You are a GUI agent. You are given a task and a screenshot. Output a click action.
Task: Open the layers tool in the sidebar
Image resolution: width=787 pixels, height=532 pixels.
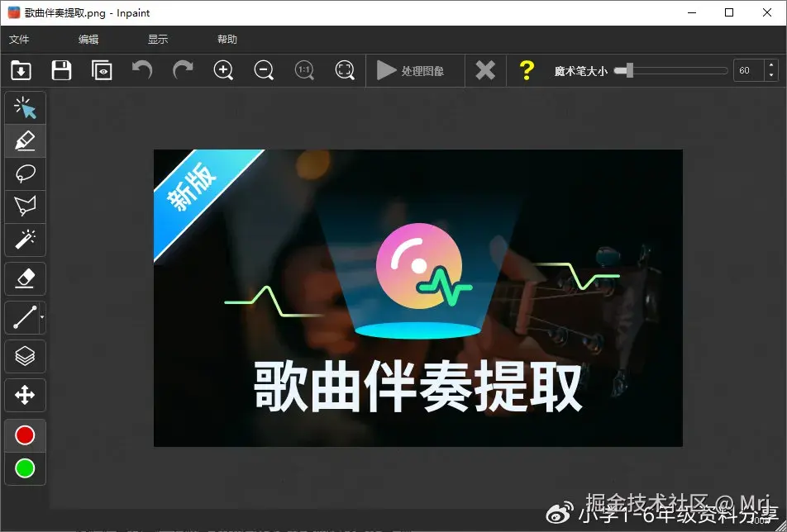(25, 356)
